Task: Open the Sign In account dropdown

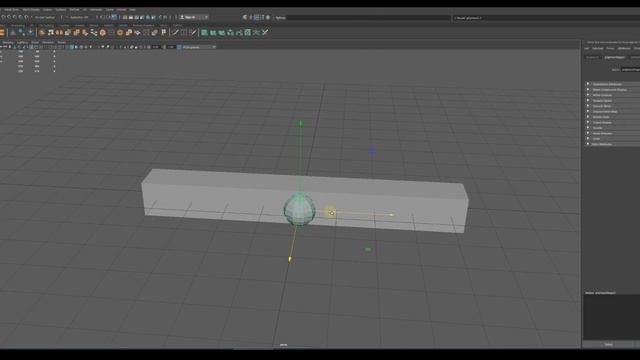Action: coord(194,18)
